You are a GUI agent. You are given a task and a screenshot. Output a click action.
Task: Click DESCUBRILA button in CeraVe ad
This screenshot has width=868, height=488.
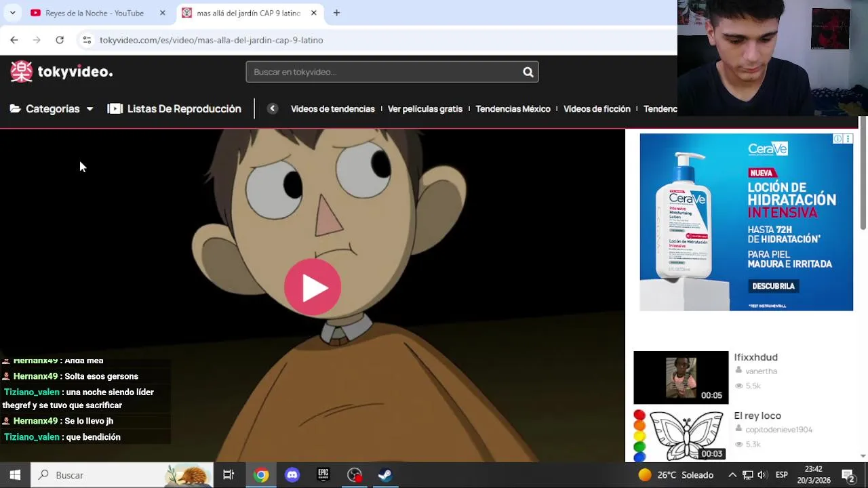[x=773, y=286]
